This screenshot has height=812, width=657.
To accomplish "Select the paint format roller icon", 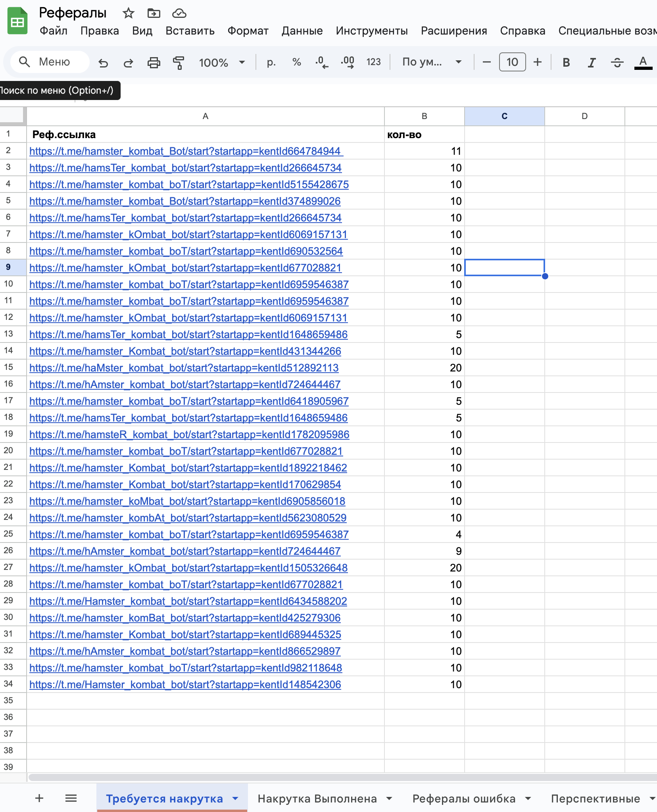I will click(x=179, y=62).
